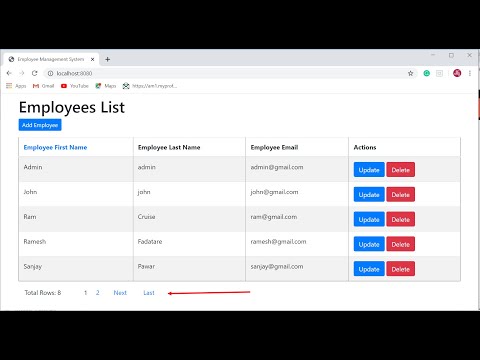Image resolution: width=480 pixels, height=360 pixels.
Task: Click the grey extension icon in toolbar
Action: 439,73
